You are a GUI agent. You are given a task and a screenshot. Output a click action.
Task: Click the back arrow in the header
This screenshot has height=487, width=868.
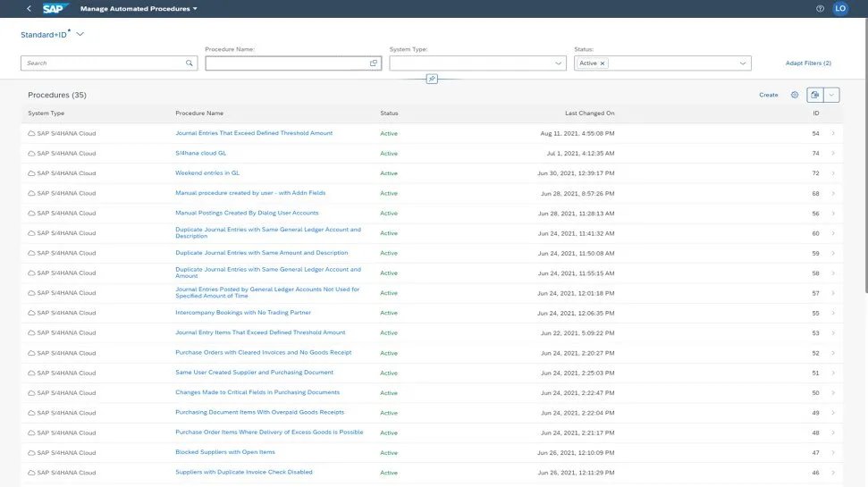coord(29,8)
